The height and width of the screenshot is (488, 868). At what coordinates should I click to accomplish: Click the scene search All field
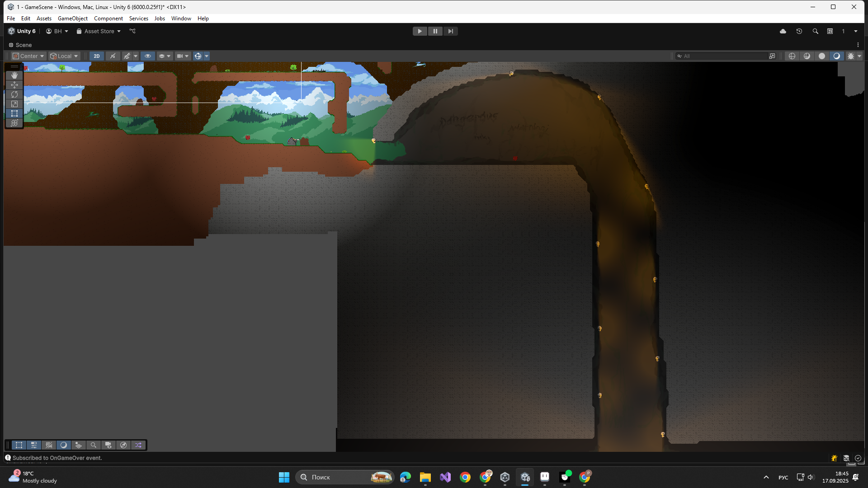tap(723, 56)
